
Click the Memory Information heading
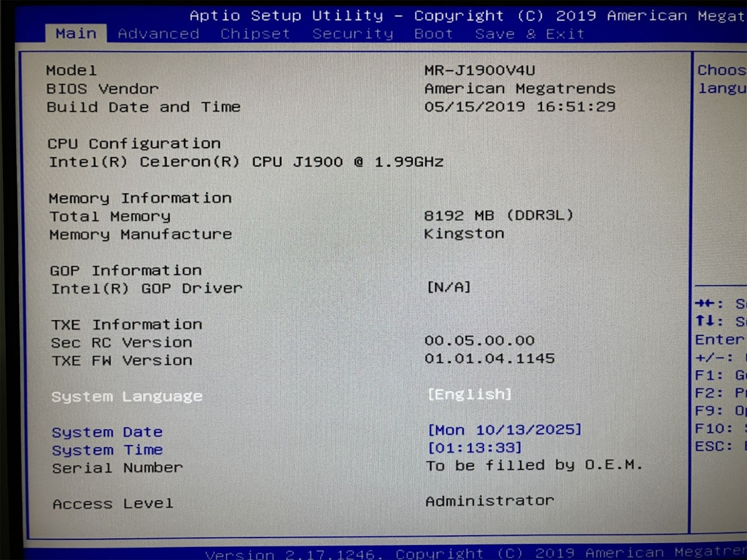click(x=140, y=198)
